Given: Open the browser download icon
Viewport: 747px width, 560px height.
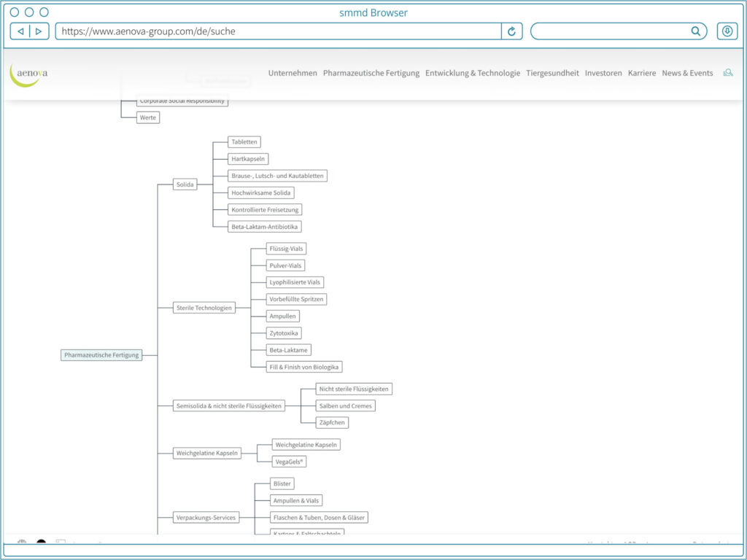Looking at the screenshot, I should tap(727, 31).
